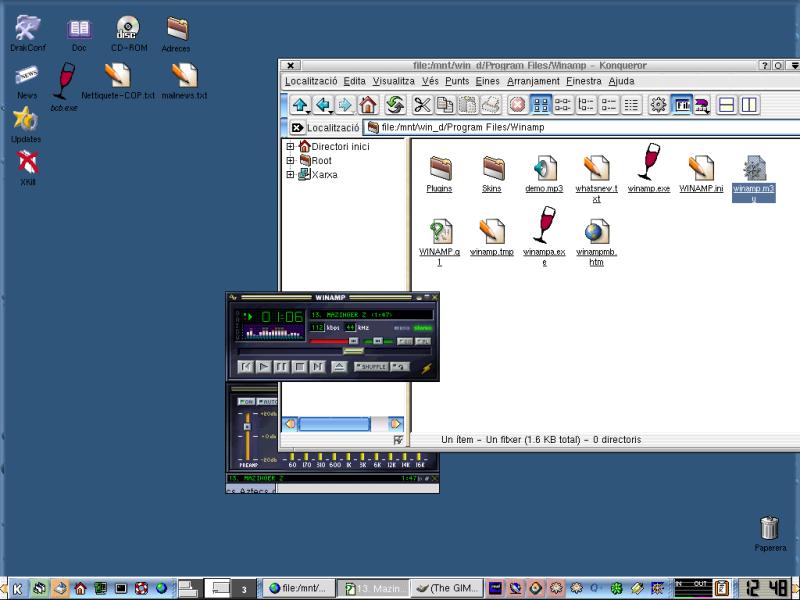Screen dimensions: 800x600
Task: Switch to text view mode icon
Action: point(631,105)
